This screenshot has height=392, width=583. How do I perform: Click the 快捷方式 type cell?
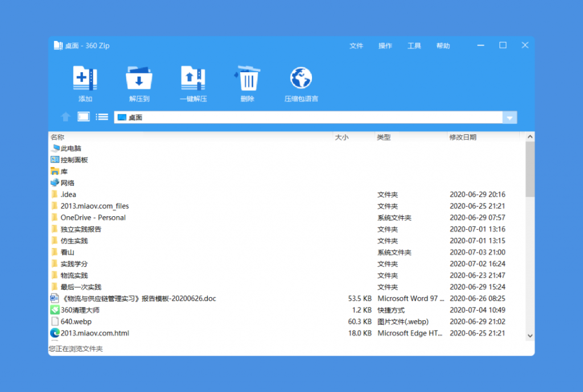[391, 310]
